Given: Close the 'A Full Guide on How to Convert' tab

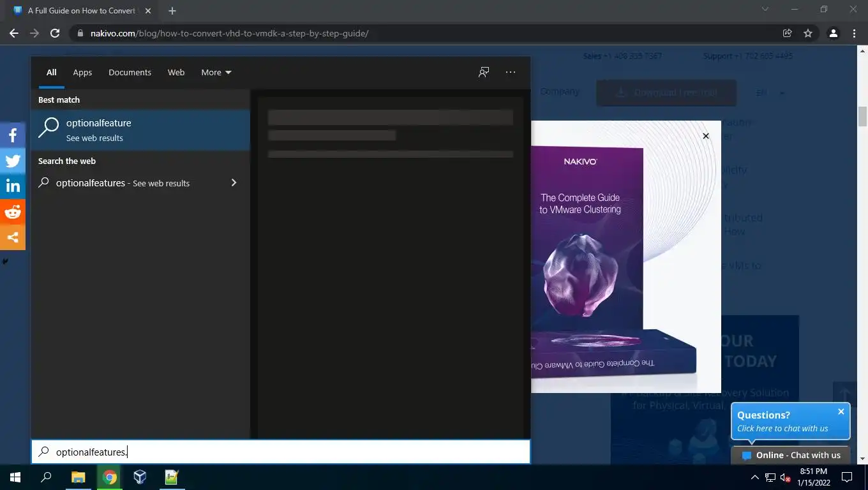Looking at the screenshot, I should click(x=147, y=11).
